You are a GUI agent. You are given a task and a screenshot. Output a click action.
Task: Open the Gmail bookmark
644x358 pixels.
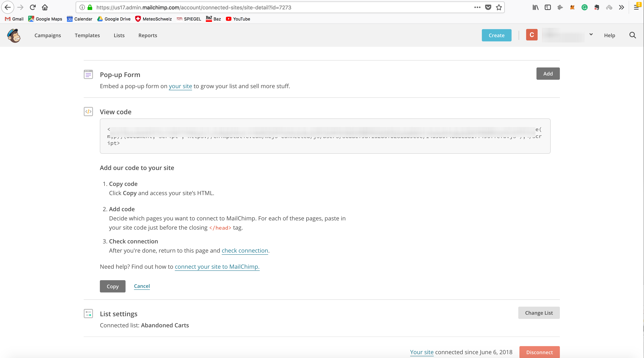pos(14,19)
